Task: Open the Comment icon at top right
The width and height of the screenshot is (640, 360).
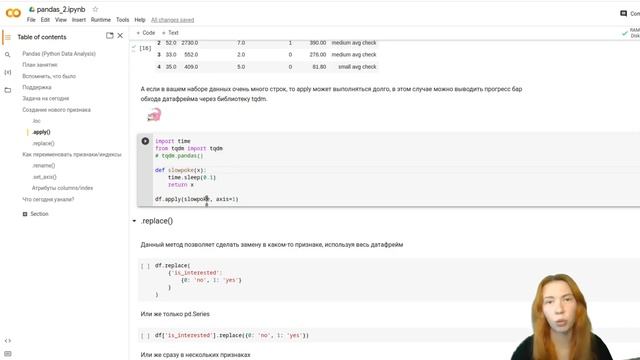Action: (623, 13)
